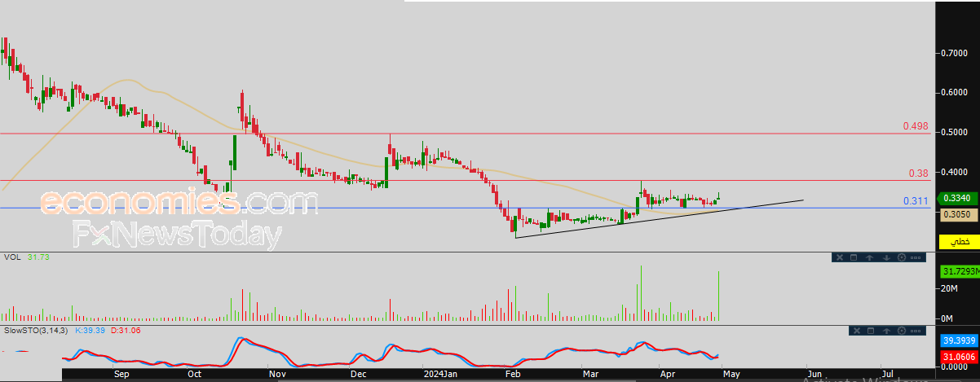Click the 0.3340 current price tag
980x382 pixels.
pyautogui.click(x=956, y=198)
